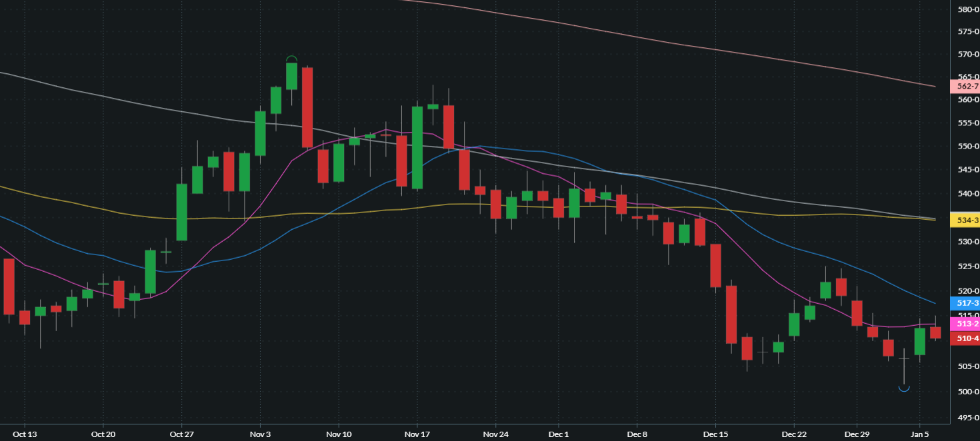Select the last red candle on the chart
980x441 pixels.
coord(935,332)
